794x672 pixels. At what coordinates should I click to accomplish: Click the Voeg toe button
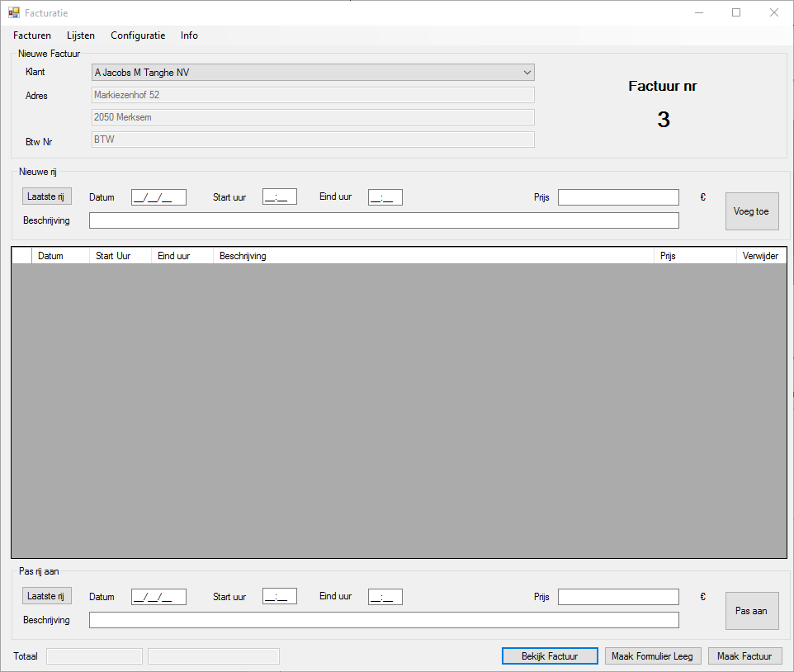(751, 211)
